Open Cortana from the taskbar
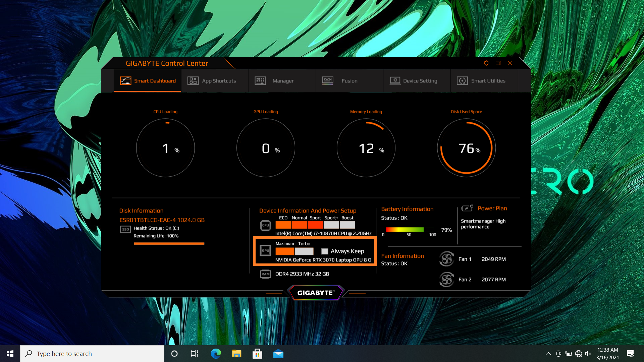The width and height of the screenshot is (644, 362). pyautogui.click(x=174, y=354)
